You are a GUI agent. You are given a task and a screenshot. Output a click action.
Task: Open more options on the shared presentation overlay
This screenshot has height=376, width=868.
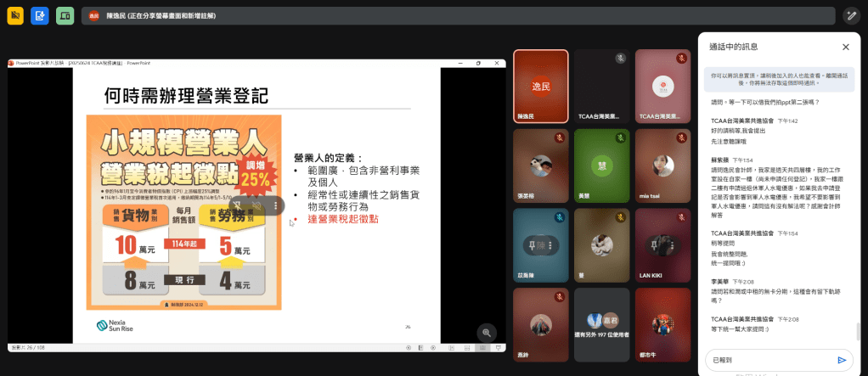coord(275,205)
